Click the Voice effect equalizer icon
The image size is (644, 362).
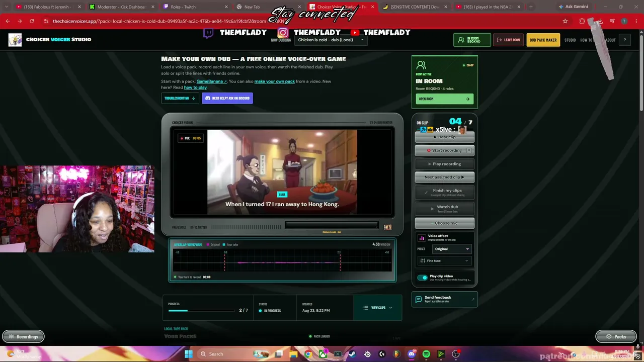(x=422, y=237)
